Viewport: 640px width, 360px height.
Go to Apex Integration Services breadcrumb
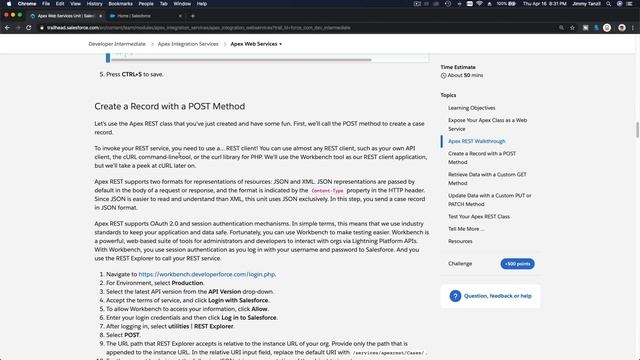[x=188, y=44]
